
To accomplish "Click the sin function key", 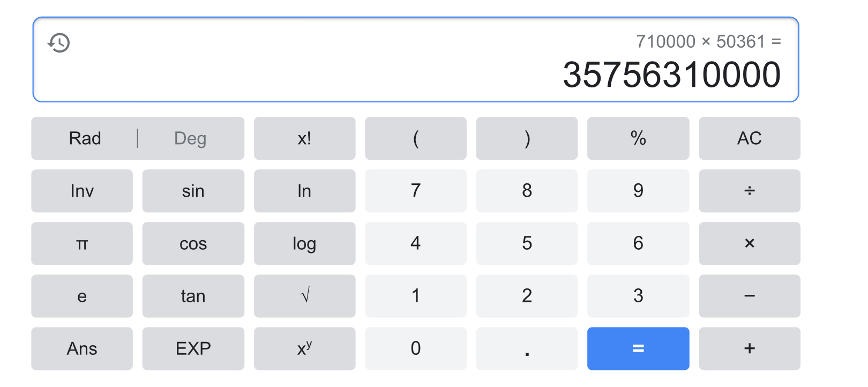I will tap(193, 191).
